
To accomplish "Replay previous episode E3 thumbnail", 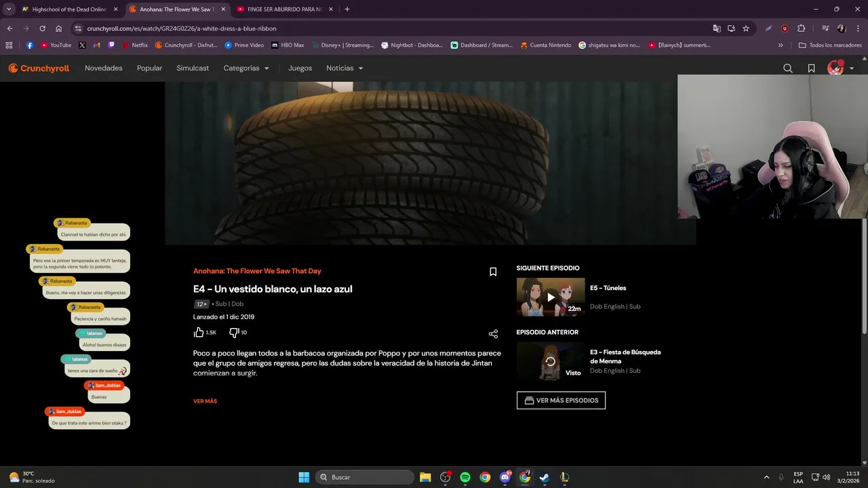I will [551, 361].
